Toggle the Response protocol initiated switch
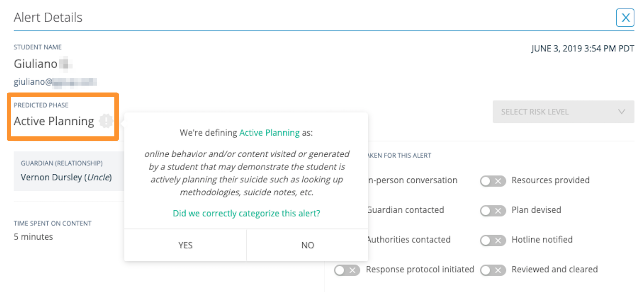The height and width of the screenshot is (292, 644). [x=347, y=270]
